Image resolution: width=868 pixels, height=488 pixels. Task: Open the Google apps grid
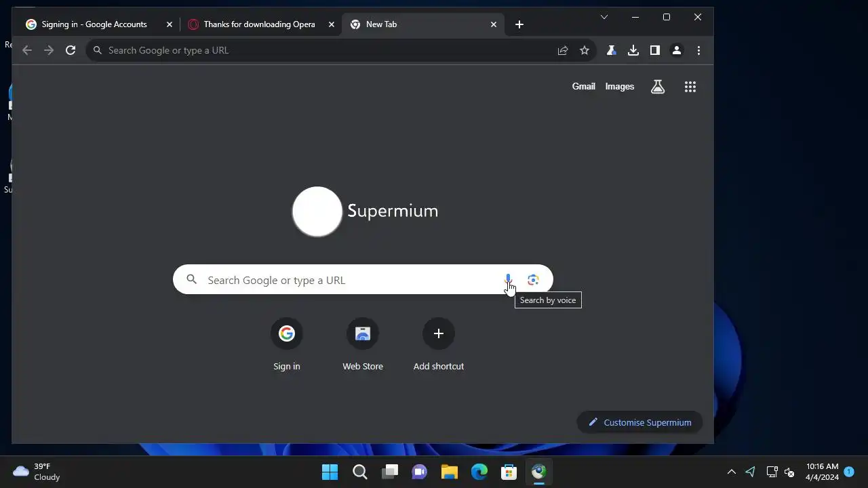tap(690, 87)
